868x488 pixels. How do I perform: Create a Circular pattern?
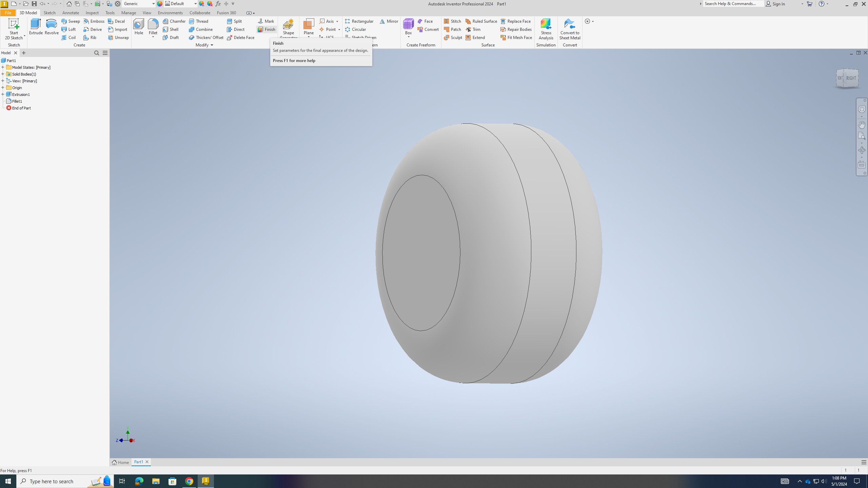pyautogui.click(x=355, y=29)
